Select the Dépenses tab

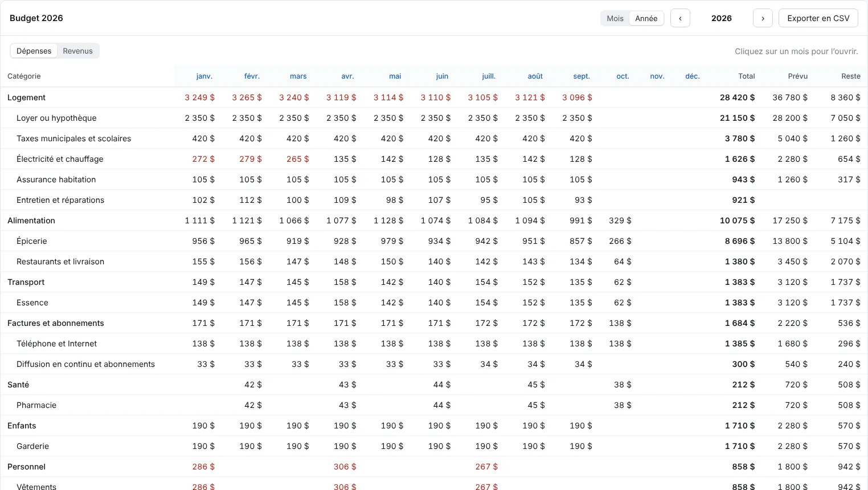point(34,51)
